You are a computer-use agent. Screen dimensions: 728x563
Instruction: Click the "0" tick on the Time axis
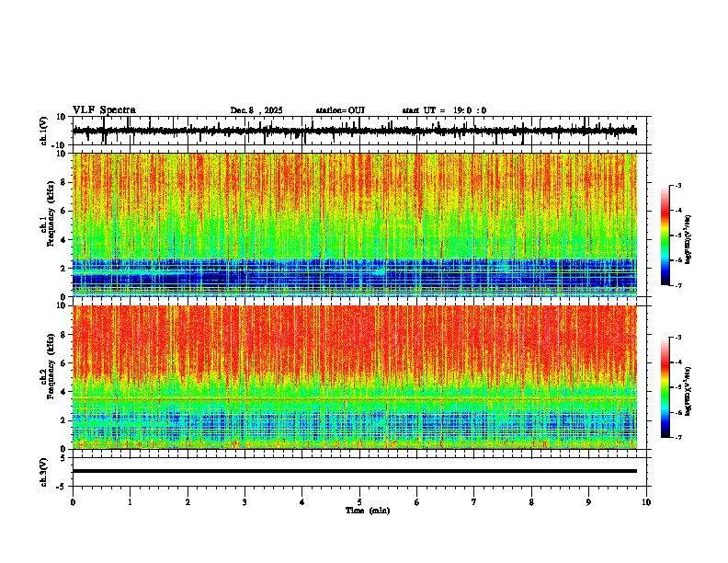[73, 502]
